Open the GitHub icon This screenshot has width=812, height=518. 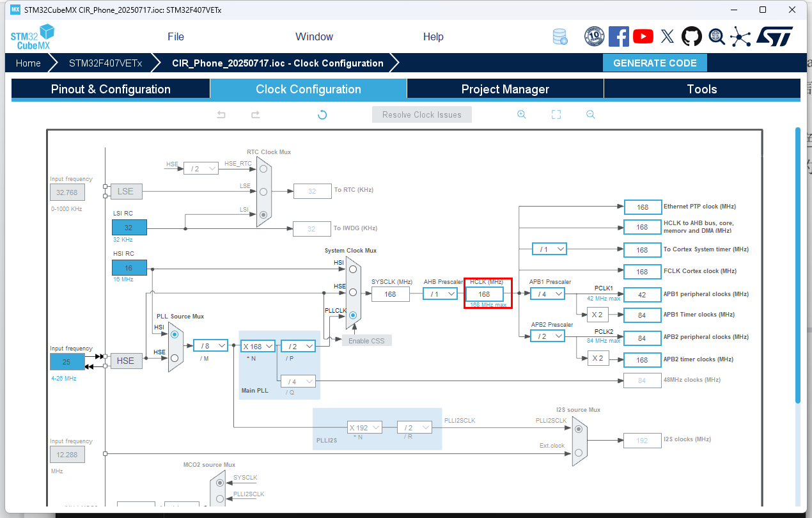tap(691, 36)
